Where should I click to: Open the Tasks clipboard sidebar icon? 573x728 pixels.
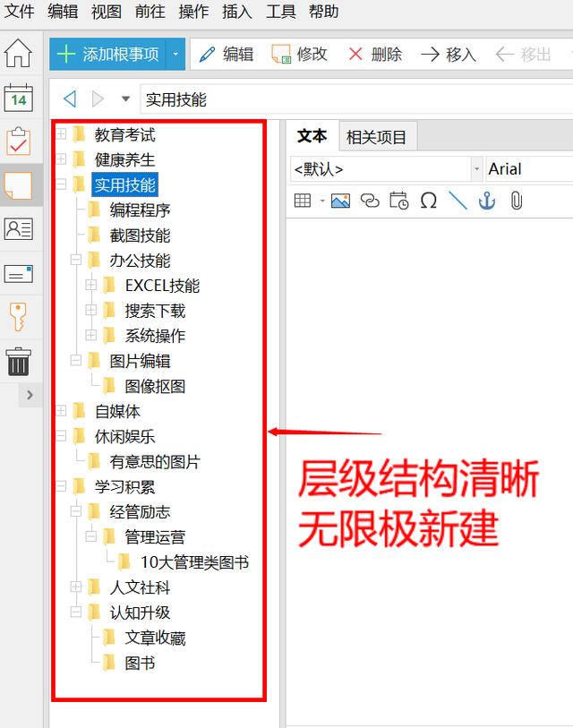[19, 141]
